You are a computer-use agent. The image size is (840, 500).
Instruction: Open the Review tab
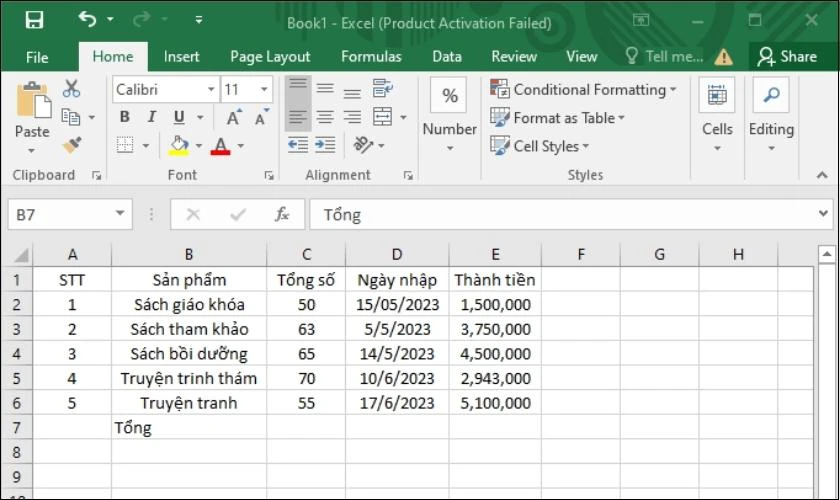[514, 57]
